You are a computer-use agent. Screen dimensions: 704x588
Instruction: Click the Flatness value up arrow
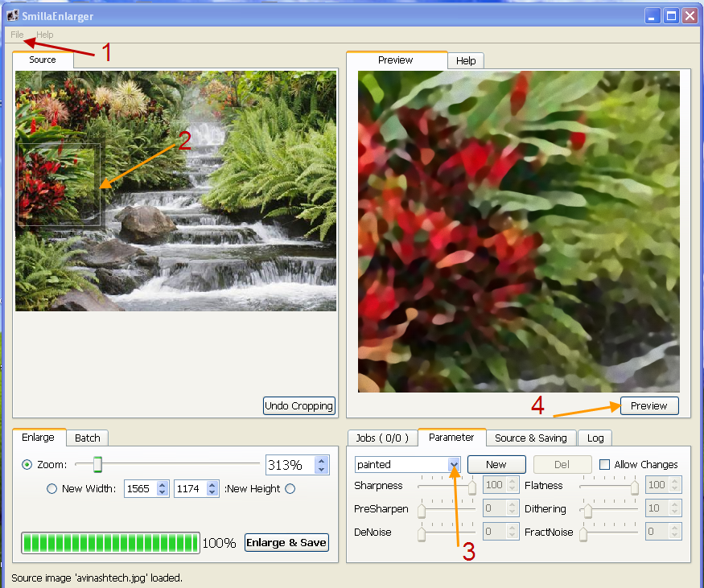[675, 481]
